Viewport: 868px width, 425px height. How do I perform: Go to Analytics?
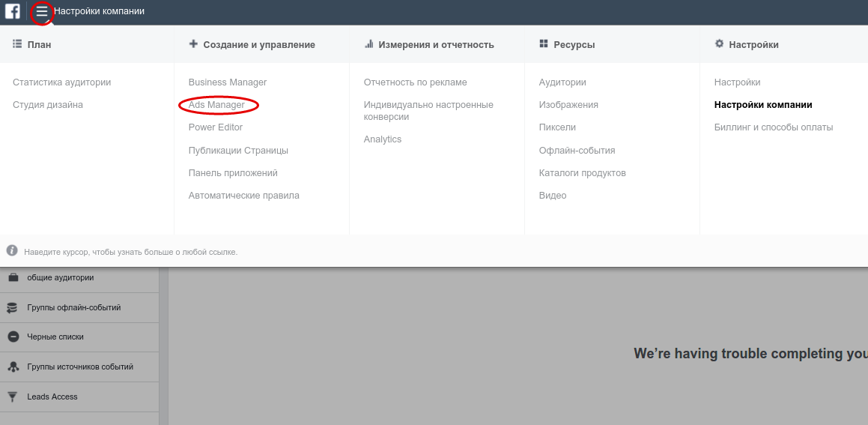(x=383, y=139)
